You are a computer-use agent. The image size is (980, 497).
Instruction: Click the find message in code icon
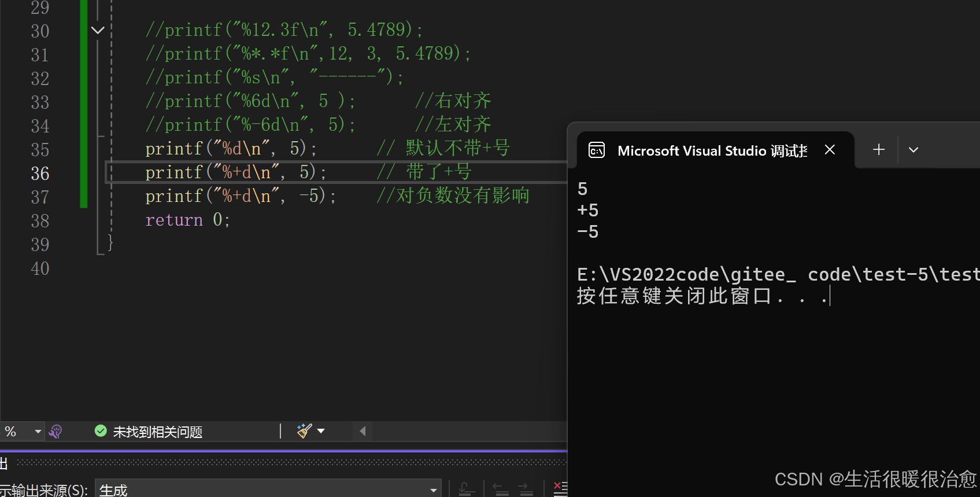tap(467, 489)
